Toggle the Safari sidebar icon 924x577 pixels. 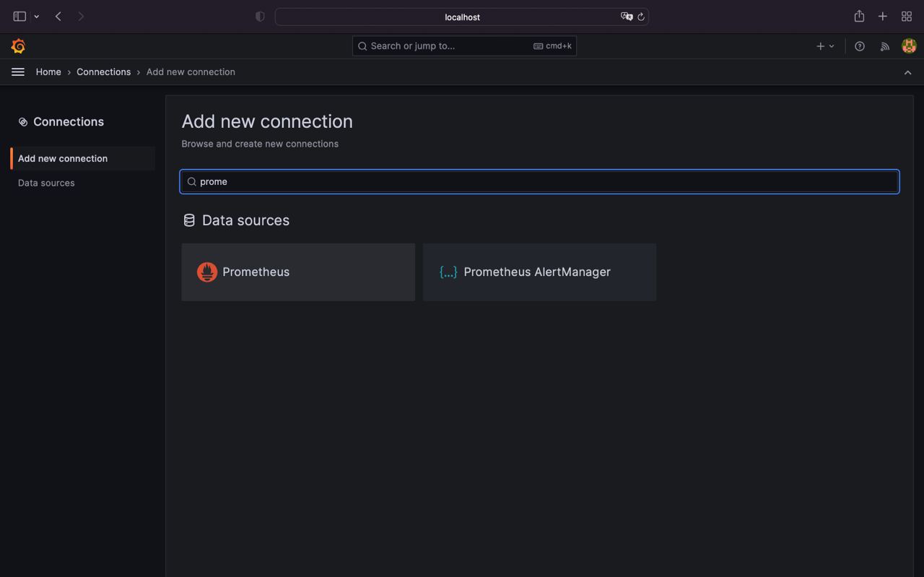(19, 16)
